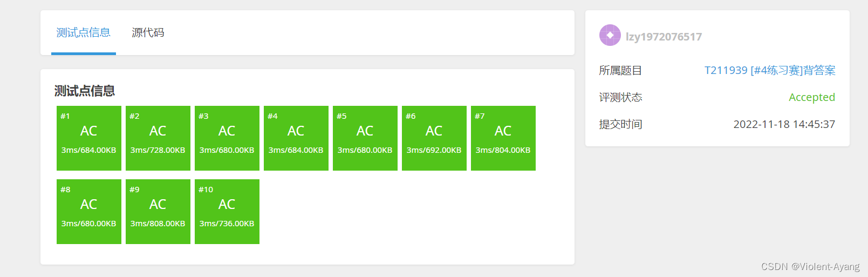Select test case #6 with 692.00KB memory
The height and width of the screenshot is (277, 868).
pyautogui.click(x=434, y=138)
